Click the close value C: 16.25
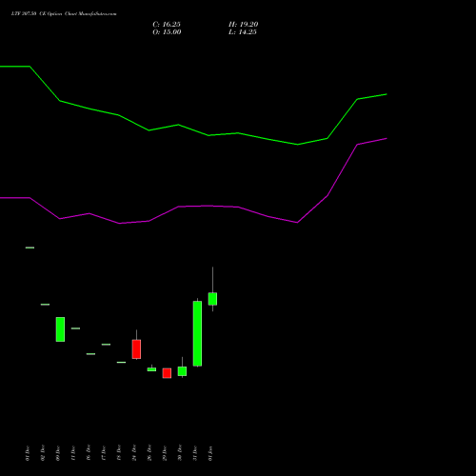 pyautogui.click(x=167, y=25)
